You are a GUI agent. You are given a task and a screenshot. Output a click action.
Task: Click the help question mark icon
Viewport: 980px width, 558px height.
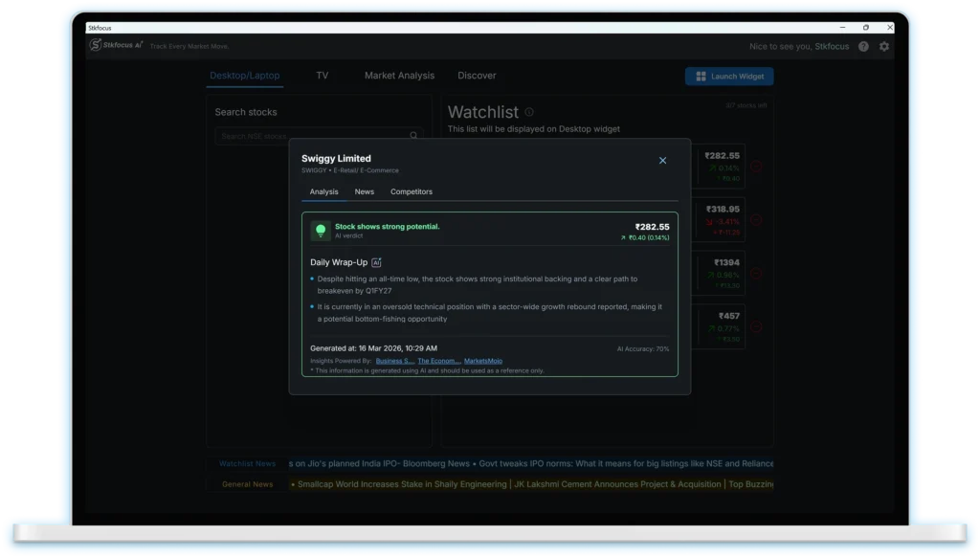tap(863, 46)
